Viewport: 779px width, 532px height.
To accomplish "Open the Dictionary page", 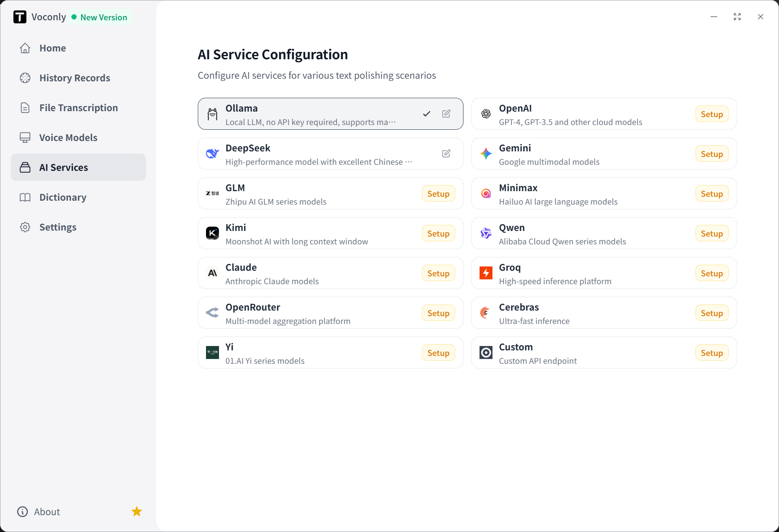I will tap(78, 197).
